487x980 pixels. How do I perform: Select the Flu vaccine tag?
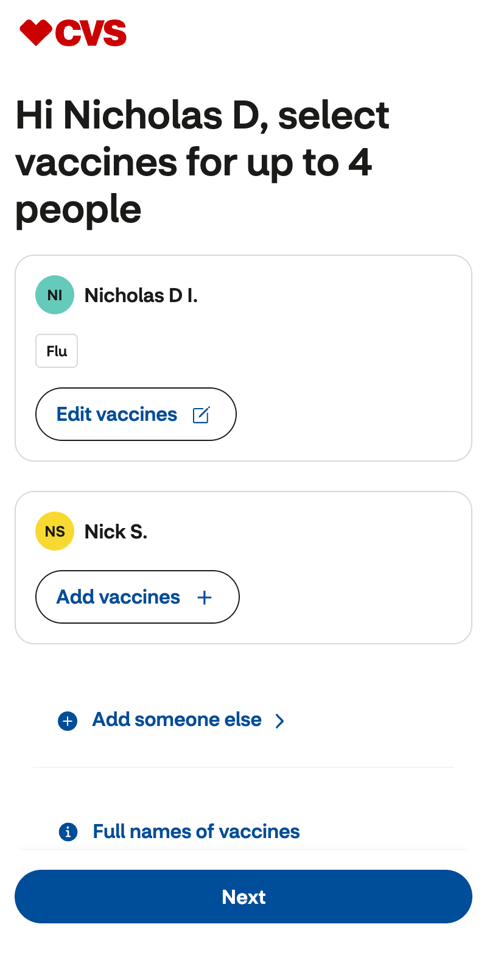point(57,351)
